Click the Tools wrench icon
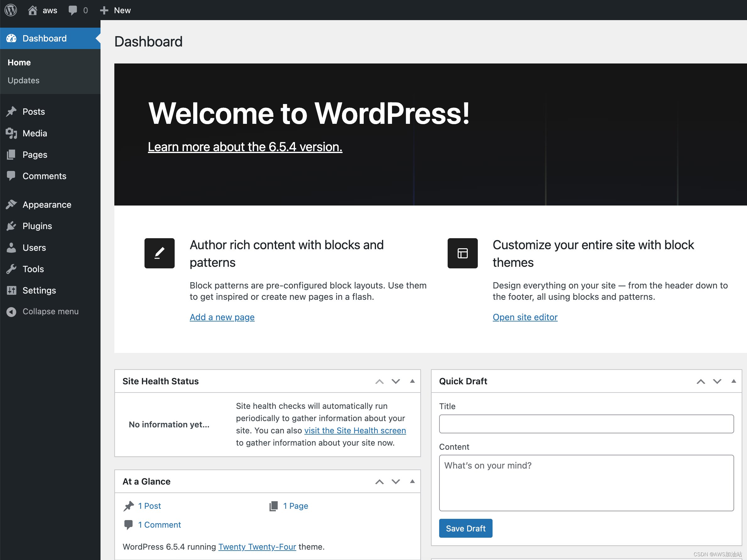The height and width of the screenshot is (560, 747). pos(12,269)
